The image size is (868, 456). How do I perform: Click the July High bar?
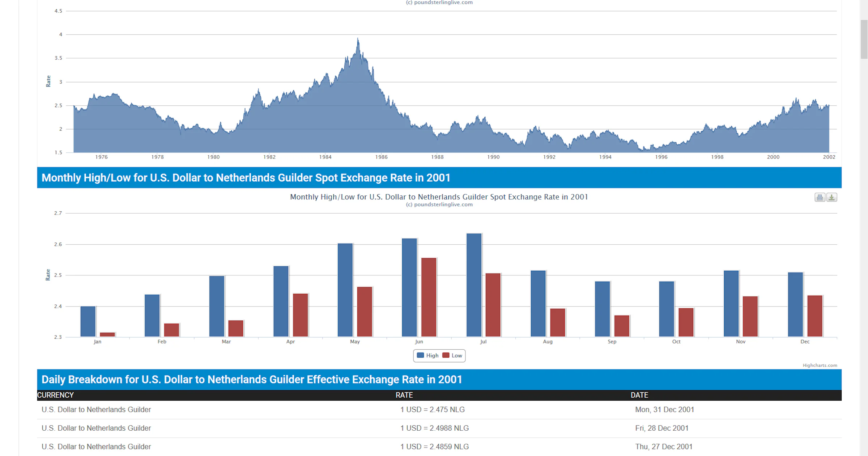[x=474, y=285]
